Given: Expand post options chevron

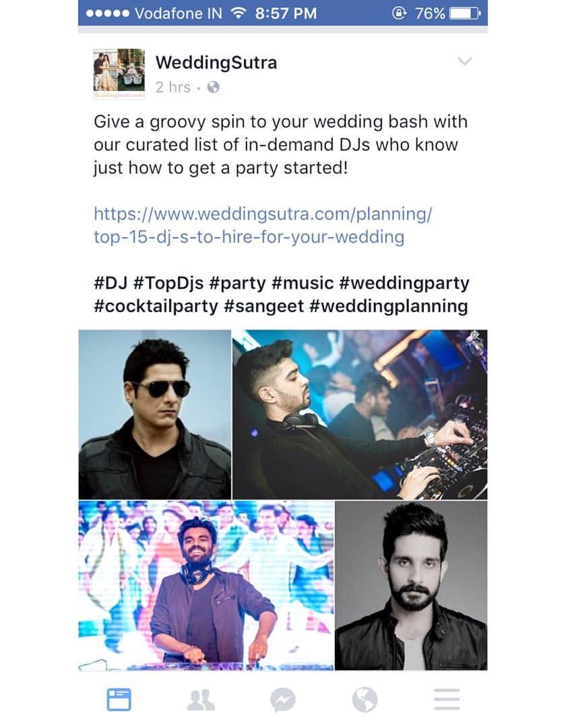Looking at the screenshot, I should 464,61.
